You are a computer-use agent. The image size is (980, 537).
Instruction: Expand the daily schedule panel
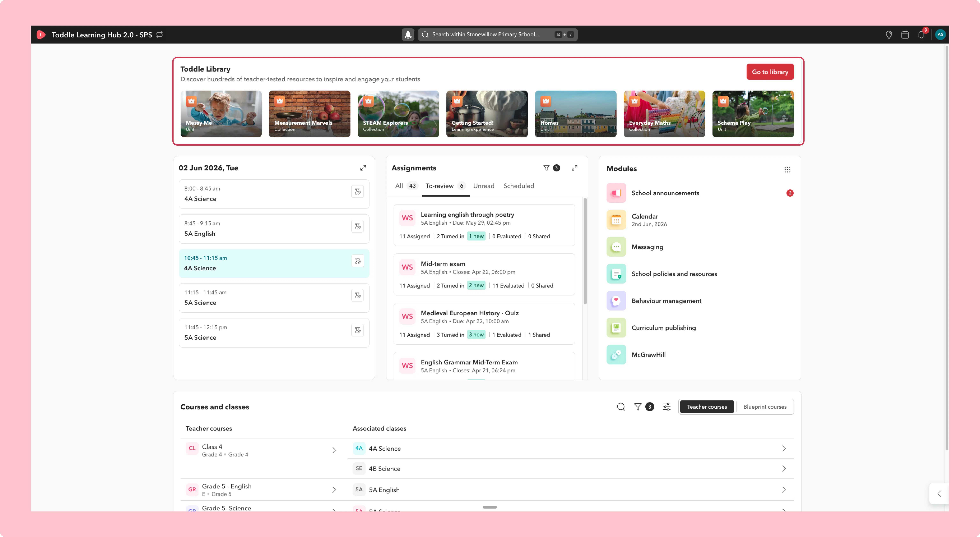[363, 168]
